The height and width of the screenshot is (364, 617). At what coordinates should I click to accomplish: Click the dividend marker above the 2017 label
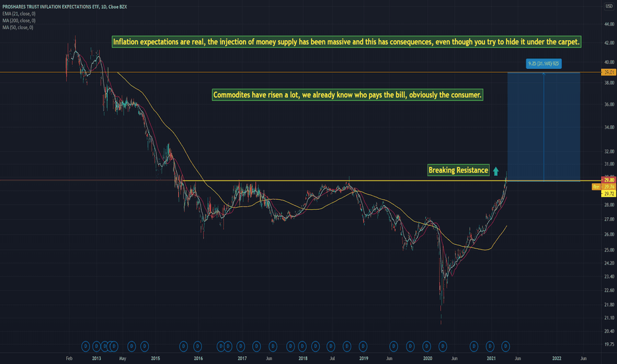coord(240,346)
